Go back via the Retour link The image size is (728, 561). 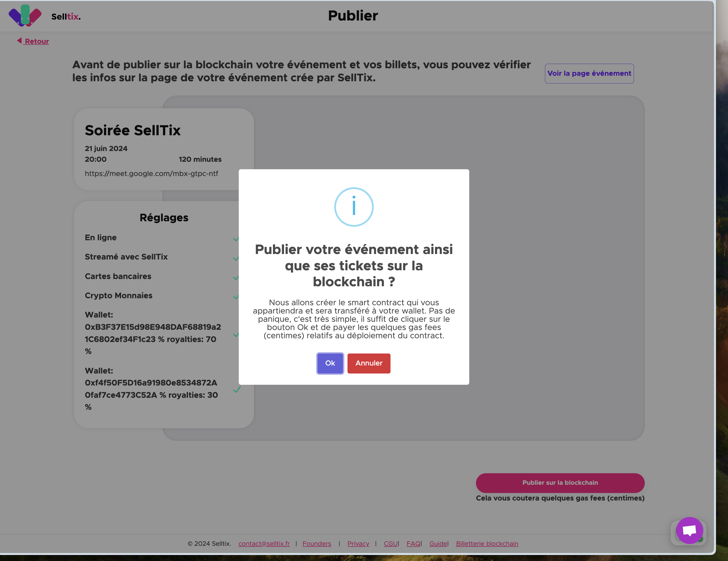pyautogui.click(x=37, y=41)
